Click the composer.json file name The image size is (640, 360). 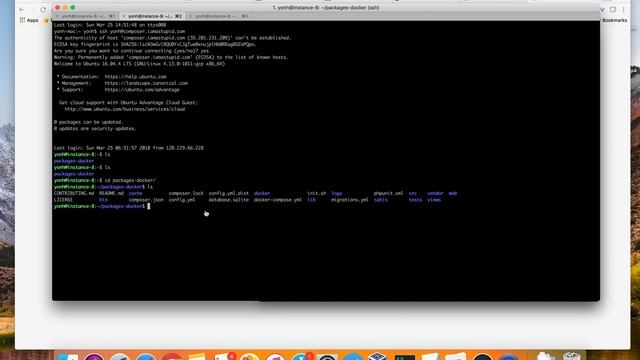(146, 200)
